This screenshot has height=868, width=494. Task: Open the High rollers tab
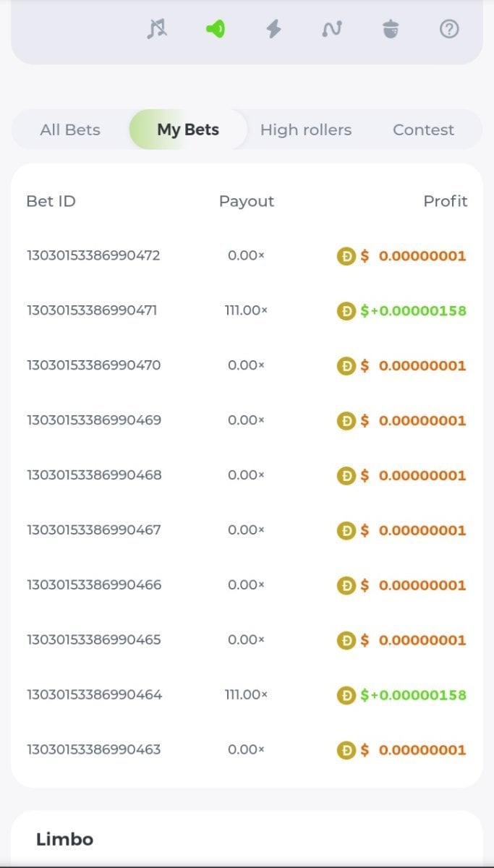tap(306, 130)
